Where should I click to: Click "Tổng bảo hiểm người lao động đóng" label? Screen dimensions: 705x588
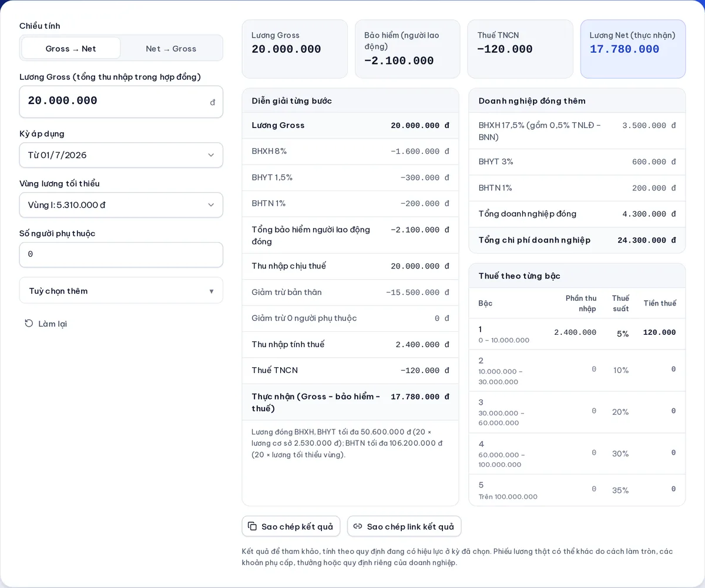point(311,236)
